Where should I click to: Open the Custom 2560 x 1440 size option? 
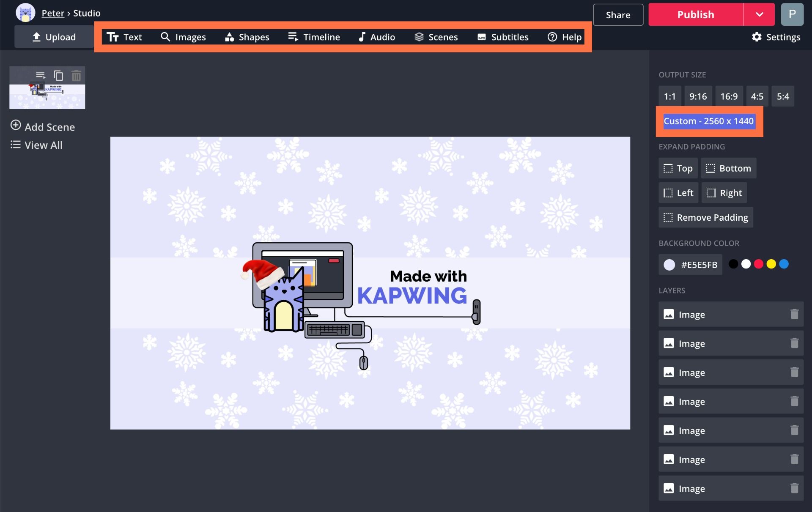pyautogui.click(x=709, y=121)
